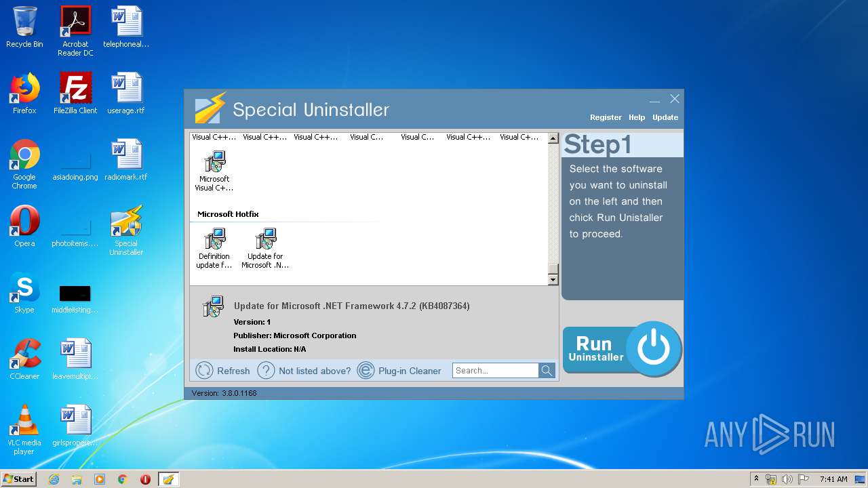Image resolution: width=868 pixels, height=488 pixels.
Task: Click the network tray icon
Action: point(771,479)
